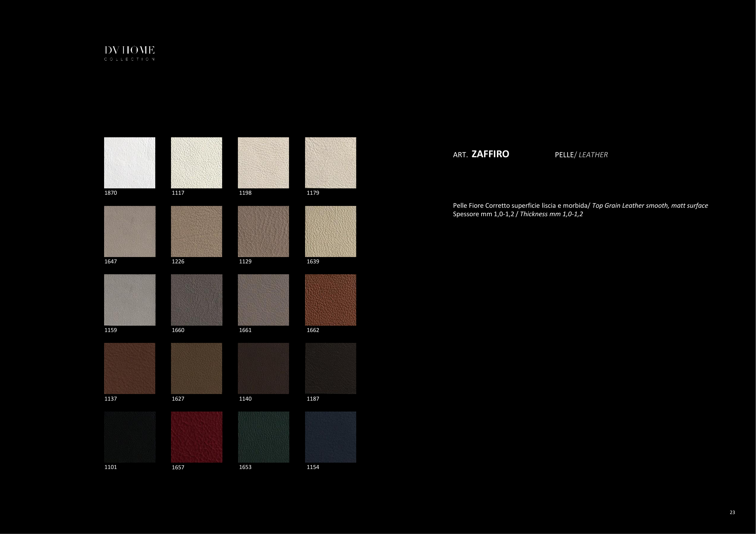Image resolution: width=756 pixels, height=534 pixels.
Task: Click the white leather swatch 1870
Action: click(130, 163)
